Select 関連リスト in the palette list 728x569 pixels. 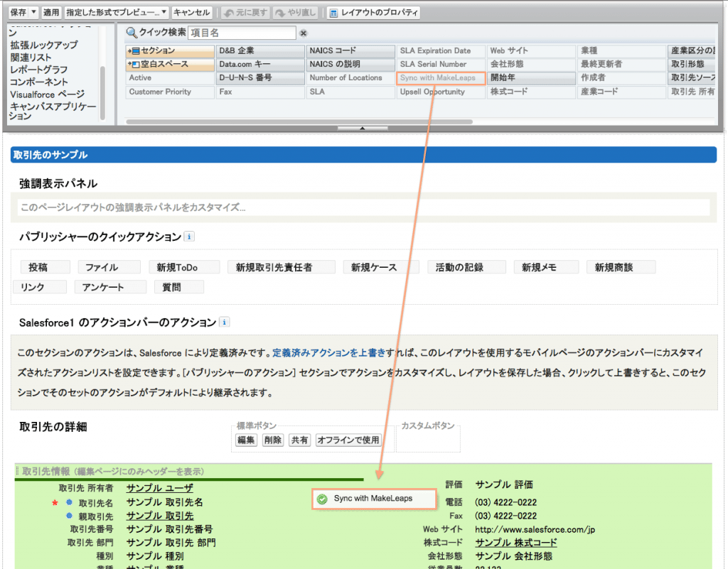(31, 58)
